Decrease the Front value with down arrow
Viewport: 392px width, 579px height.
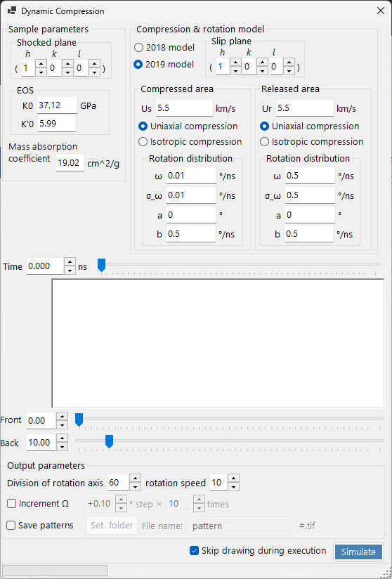click(x=63, y=424)
